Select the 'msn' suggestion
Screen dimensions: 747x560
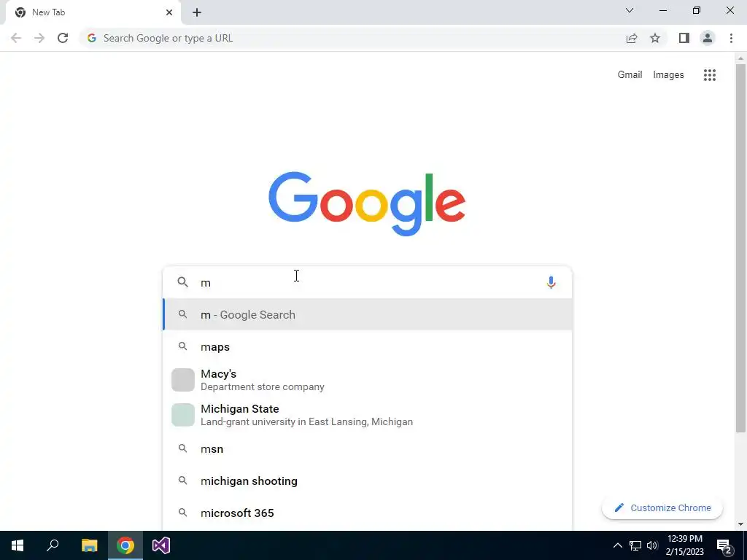coord(367,448)
